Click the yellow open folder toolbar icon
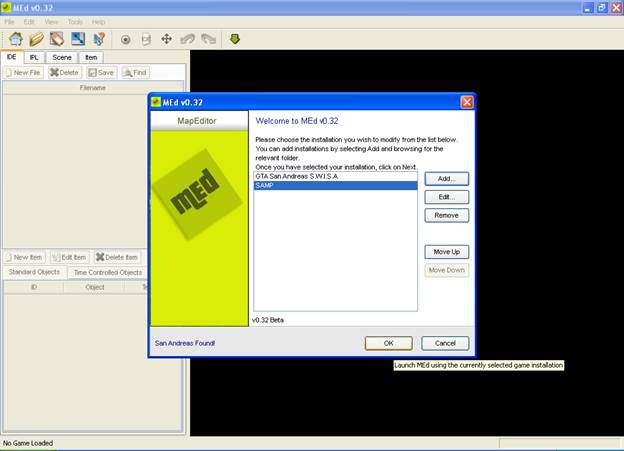 [36, 39]
